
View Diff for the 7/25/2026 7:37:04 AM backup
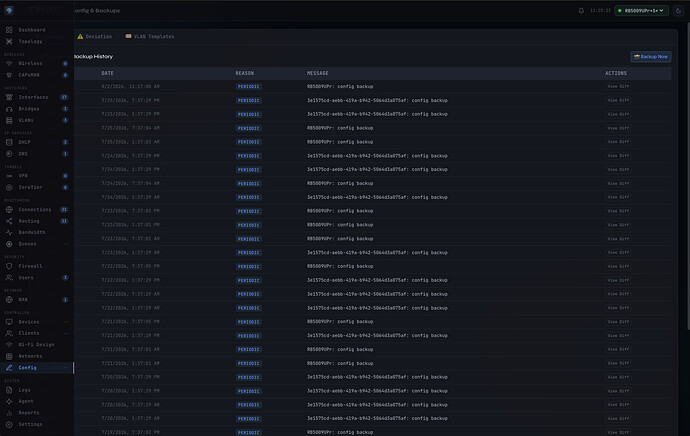pyautogui.click(x=618, y=128)
